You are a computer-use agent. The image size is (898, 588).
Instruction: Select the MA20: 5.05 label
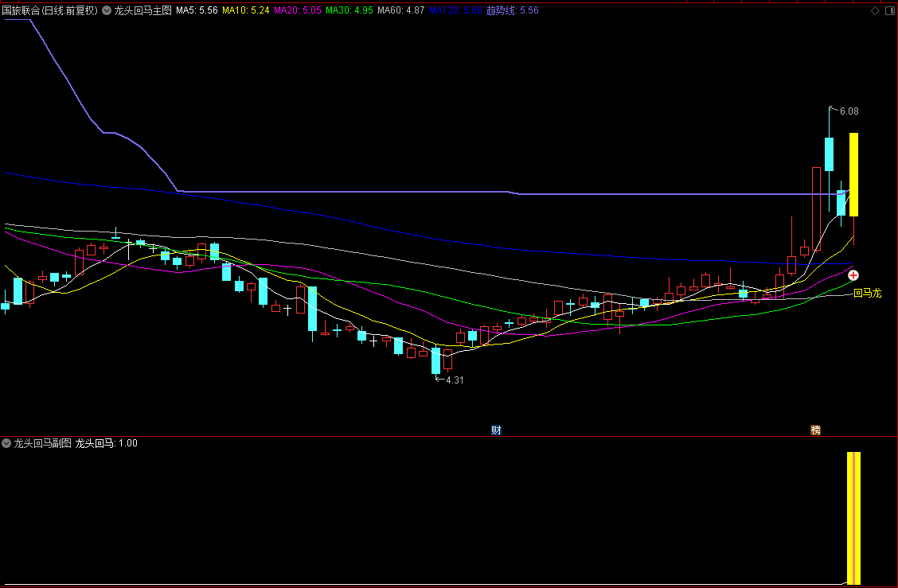(x=297, y=10)
